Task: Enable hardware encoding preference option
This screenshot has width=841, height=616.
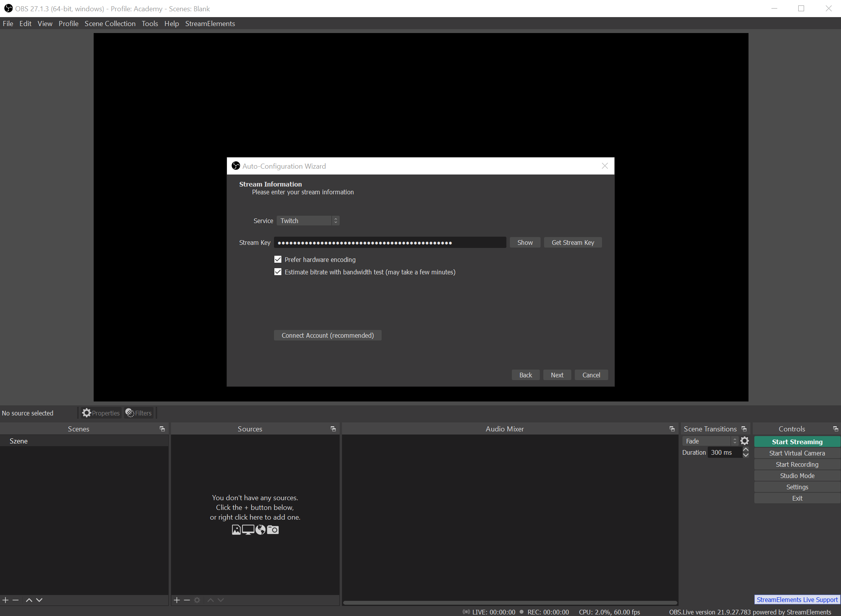Action: (x=277, y=259)
